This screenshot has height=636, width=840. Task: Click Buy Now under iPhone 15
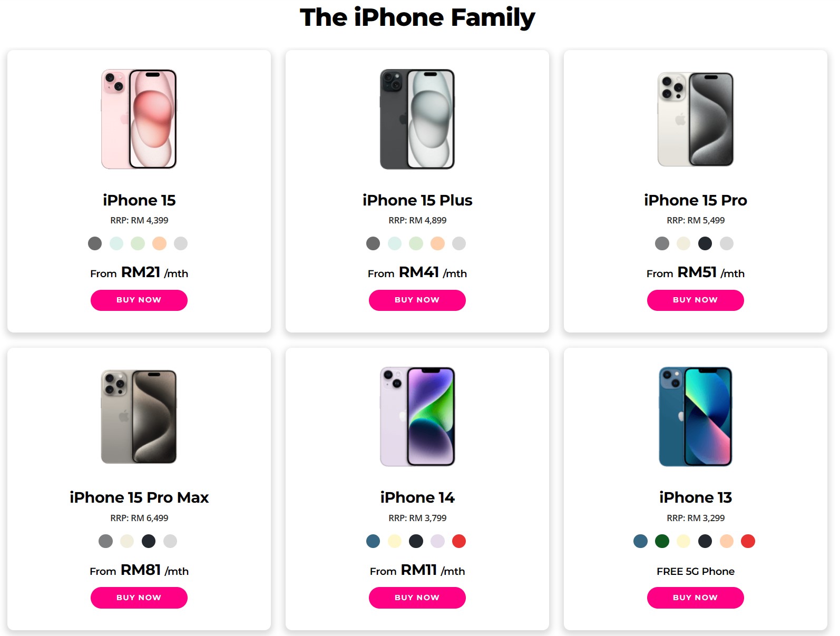[139, 300]
